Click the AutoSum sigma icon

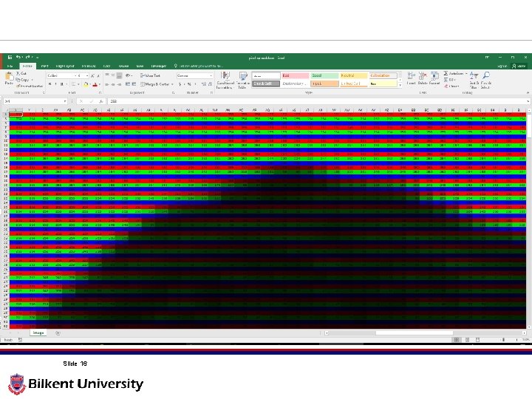pyautogui.click(x=446, y=73)
